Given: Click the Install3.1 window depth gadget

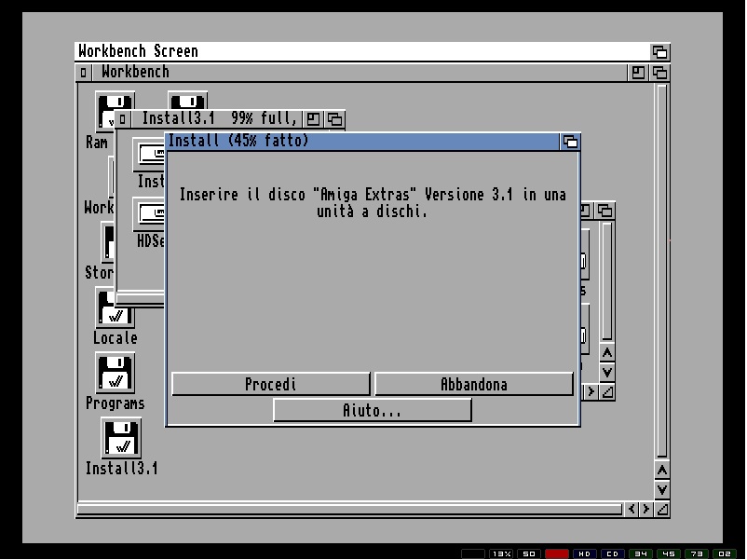Looking at the screenshot, I should (x=335, y=118).
